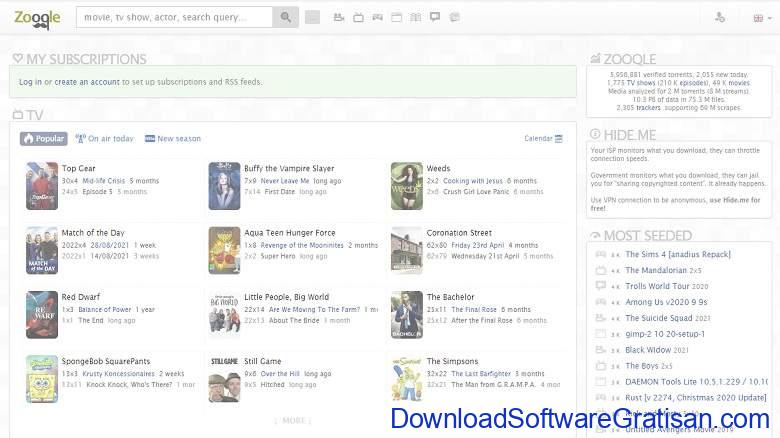Click create an account link
The image size is (780, 438).
[87, 82]
